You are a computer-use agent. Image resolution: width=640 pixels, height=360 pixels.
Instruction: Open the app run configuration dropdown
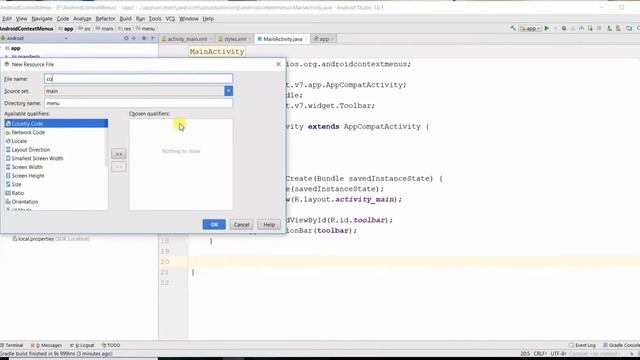(x=530, y=28)
